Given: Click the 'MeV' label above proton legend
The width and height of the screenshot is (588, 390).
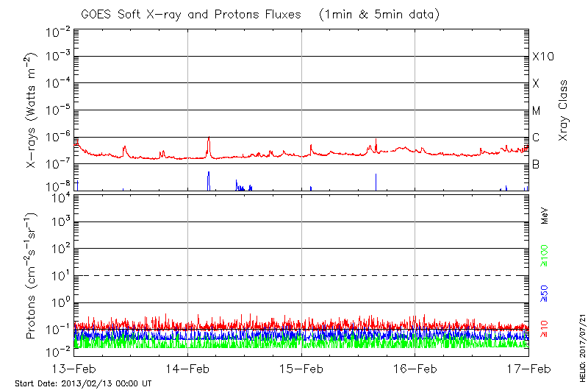Looking at the screenshot, I should (x=545, y=216).
